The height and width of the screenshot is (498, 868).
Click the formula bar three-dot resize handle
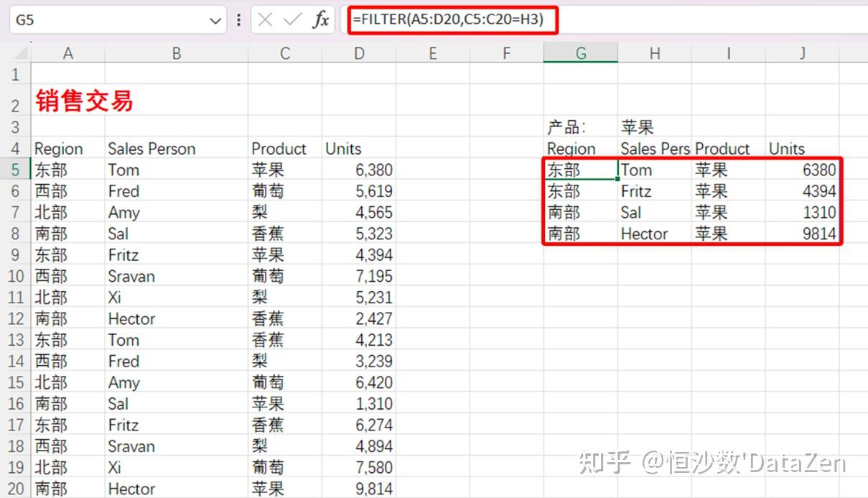238,20
